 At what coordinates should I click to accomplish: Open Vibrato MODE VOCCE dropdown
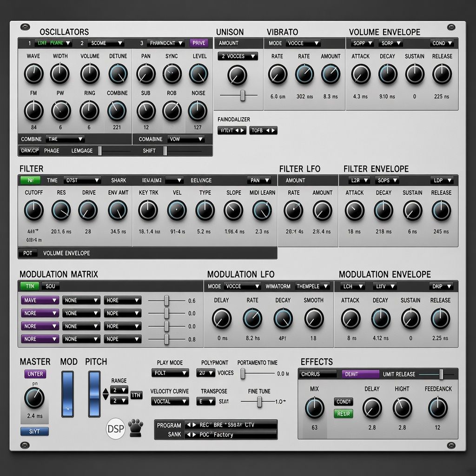click(303, 43)
